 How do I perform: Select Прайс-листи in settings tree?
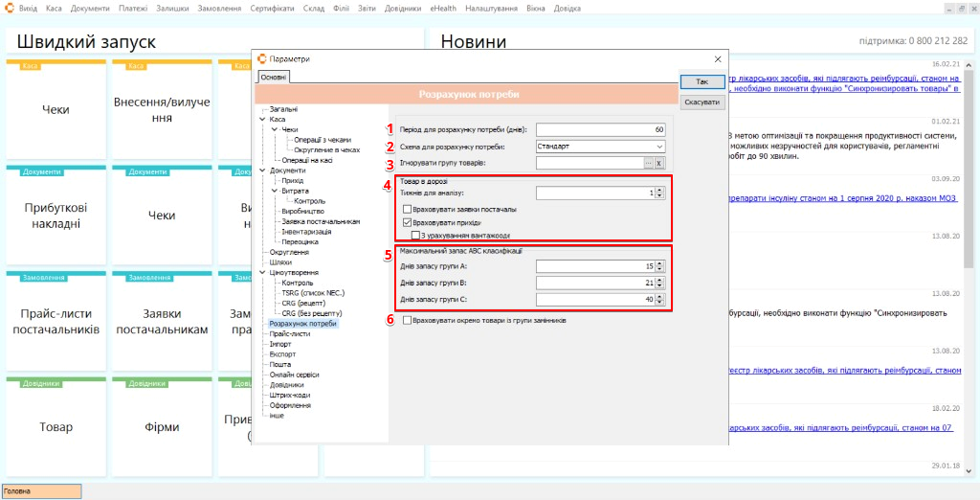[289, 334]
